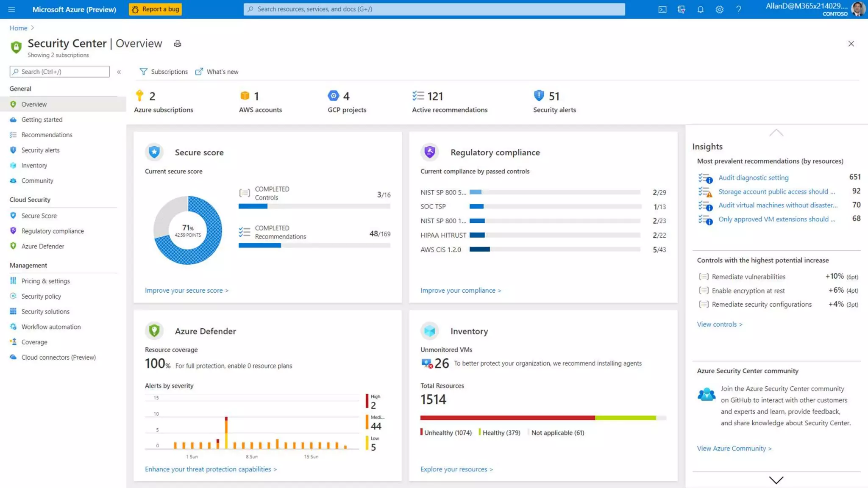Click the help question mark icon
Viewport: 868px width, 488px height.
pyautogui.click(x=738, y=9)
